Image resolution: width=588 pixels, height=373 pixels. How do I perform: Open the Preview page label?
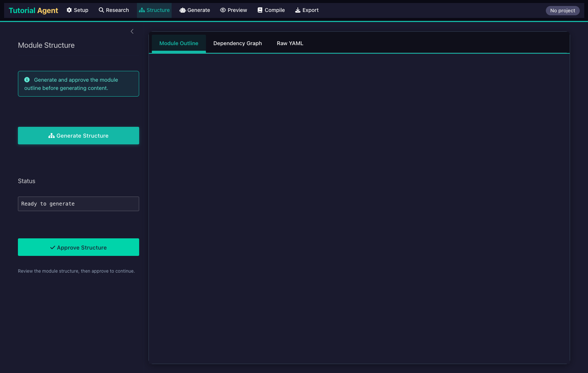point(237,10)
